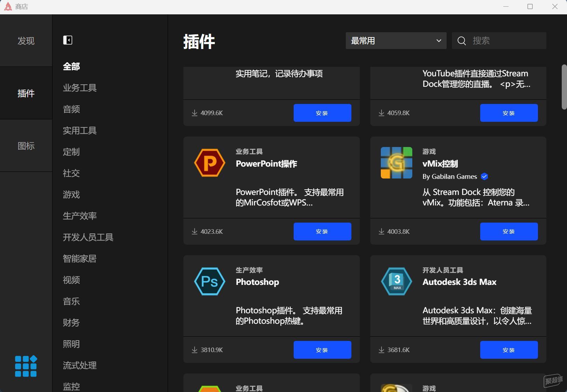Viewport: 567px width, 392px height.
Task: Select the 照明 category
Action: pos(71,344)
